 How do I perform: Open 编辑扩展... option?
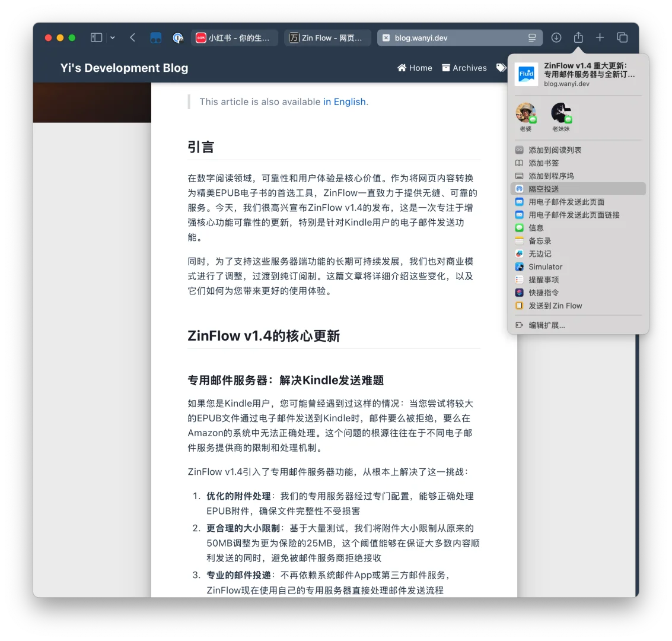578,325
